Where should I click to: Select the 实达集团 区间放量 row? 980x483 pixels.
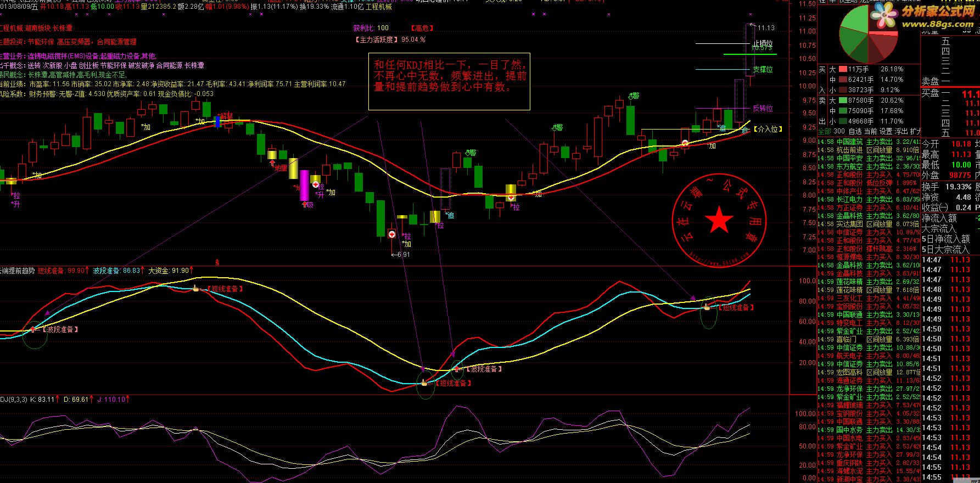869,224
